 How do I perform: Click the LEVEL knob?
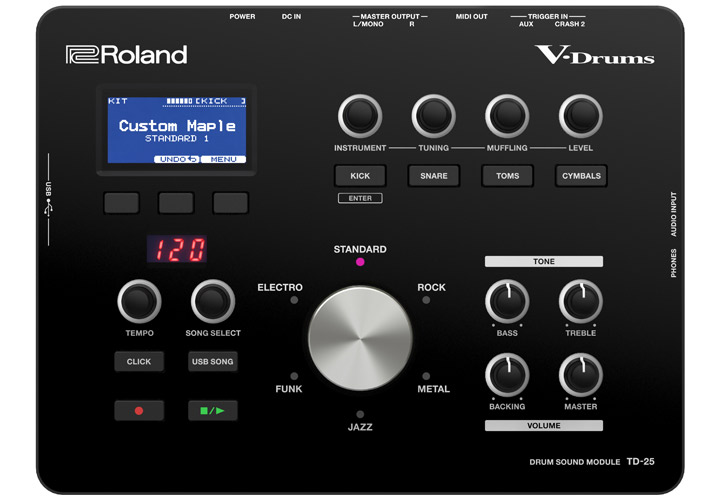pyautogui.click(x=581, y=116)
